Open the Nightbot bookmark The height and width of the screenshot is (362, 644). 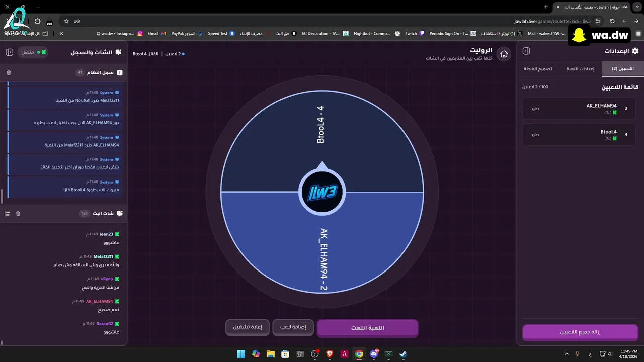(376, 33)
